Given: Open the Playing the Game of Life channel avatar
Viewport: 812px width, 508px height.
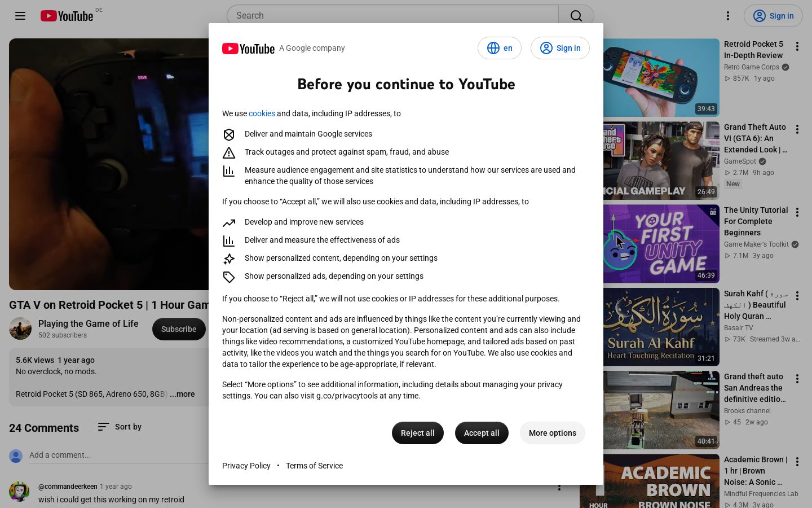Looking at the screenshot, I should point(20,329).
